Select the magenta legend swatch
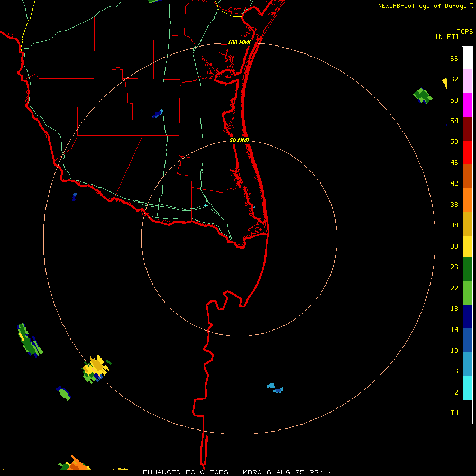 467,105
